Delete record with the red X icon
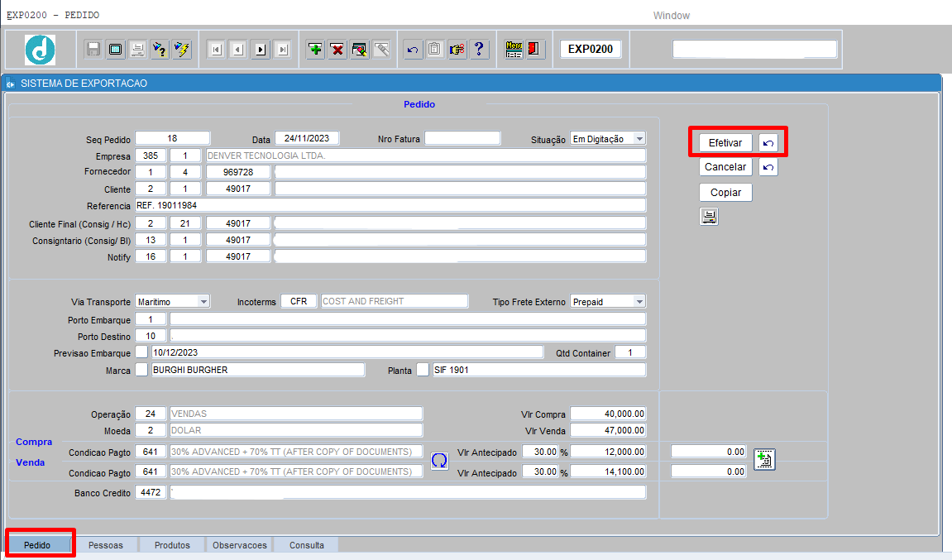Viewport: 952px width, 560px height. point(337,49)
